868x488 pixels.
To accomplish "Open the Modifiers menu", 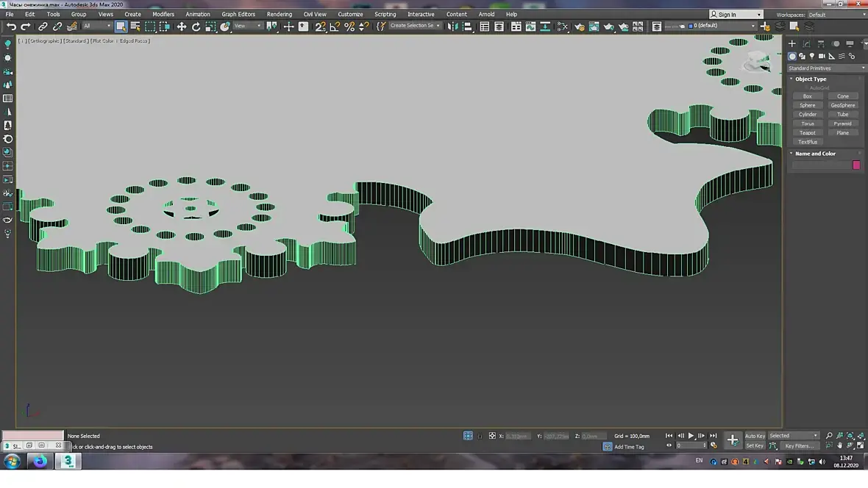I will [x=163, y=14].
